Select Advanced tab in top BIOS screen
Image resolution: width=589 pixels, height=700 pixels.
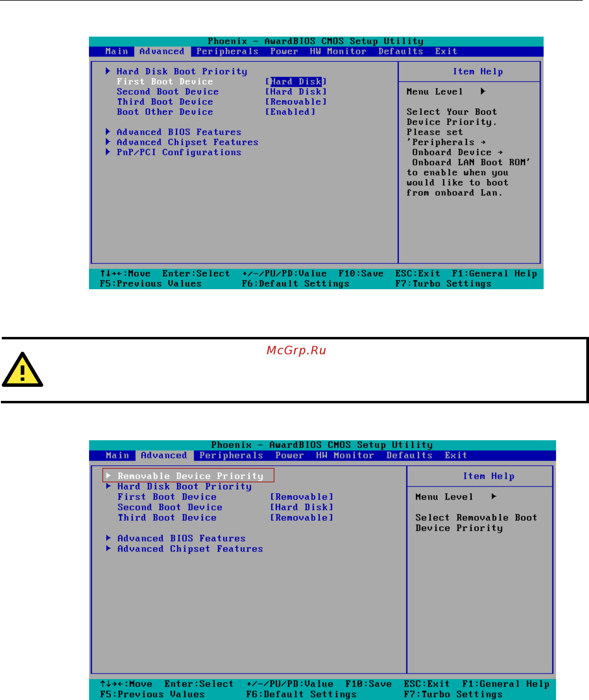[x=162, y=51]
